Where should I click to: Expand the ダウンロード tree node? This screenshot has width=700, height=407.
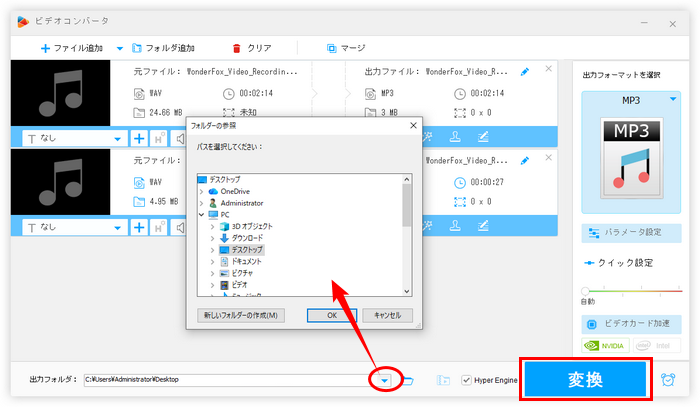click(212, 238)
